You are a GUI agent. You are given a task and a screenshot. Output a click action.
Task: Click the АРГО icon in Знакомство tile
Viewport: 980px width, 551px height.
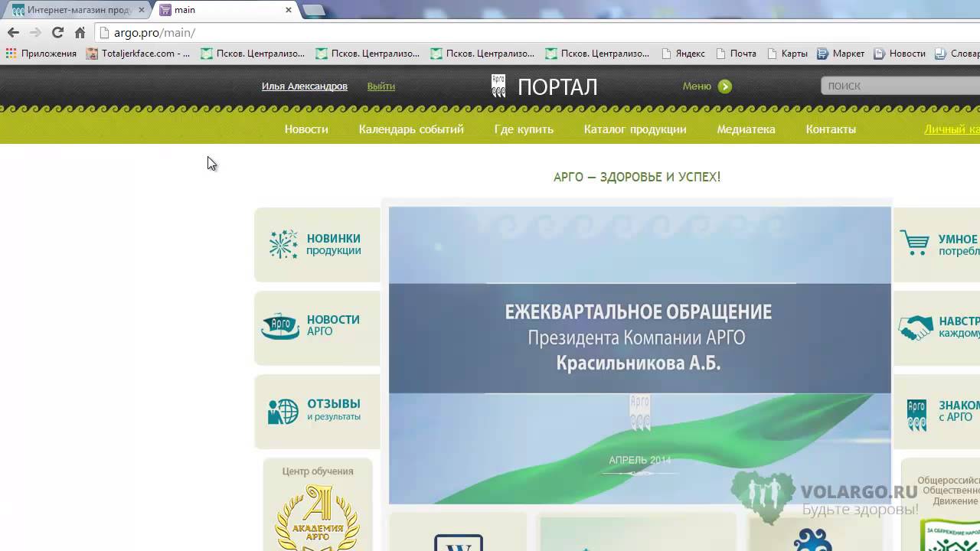pyautogui.click(x=916, y=416)
